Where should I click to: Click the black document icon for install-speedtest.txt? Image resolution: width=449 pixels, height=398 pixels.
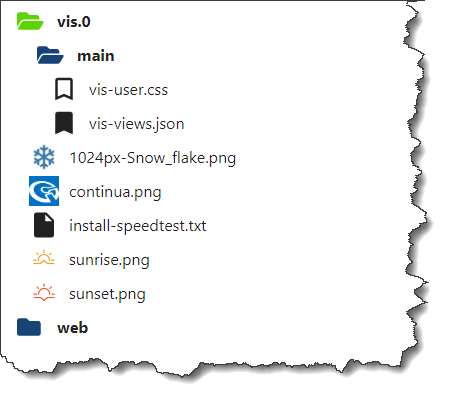pyautogui.click(x=44, y=225)
